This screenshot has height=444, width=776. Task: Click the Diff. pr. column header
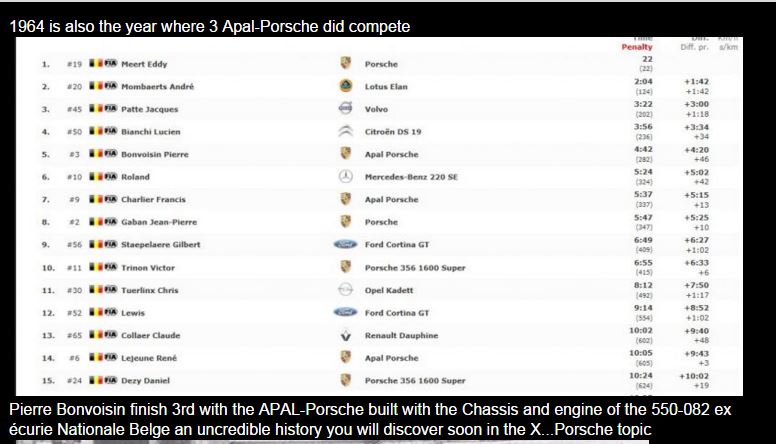coord(694,47)
